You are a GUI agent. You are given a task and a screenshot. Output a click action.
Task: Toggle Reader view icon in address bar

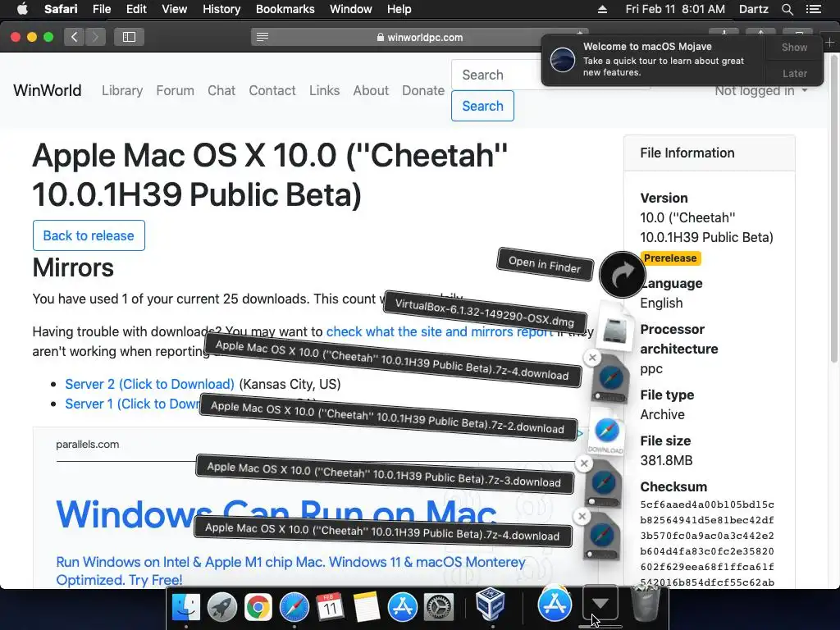click(x=262, y=37)
